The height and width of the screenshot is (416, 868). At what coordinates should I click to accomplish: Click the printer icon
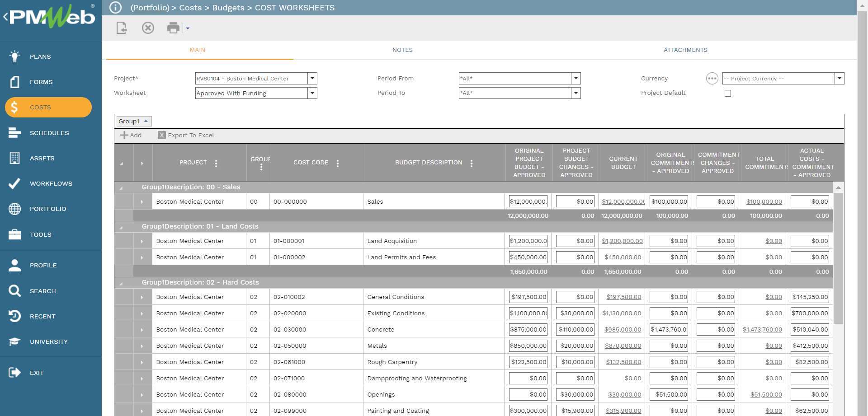(173, 28)
